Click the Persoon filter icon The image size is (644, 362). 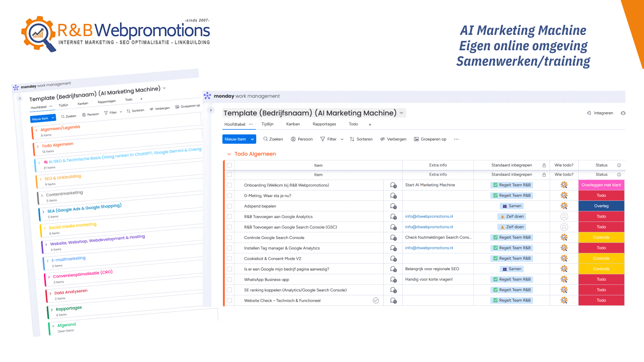[293, 139]
